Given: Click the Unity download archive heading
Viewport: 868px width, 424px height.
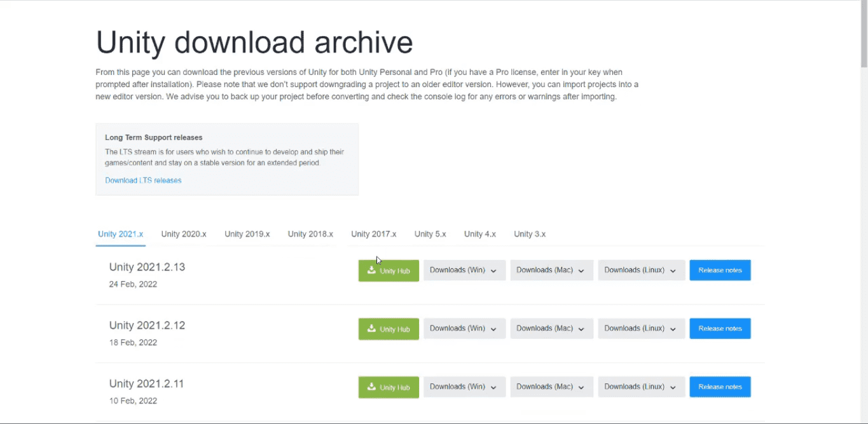Looking at the screenshot, I should (x=254, y=43).
